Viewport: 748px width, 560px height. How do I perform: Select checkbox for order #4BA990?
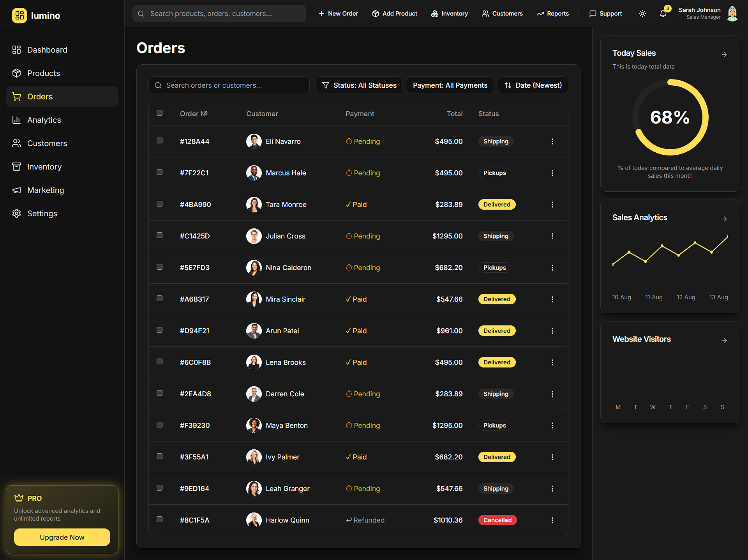click(x=159, y=204)
